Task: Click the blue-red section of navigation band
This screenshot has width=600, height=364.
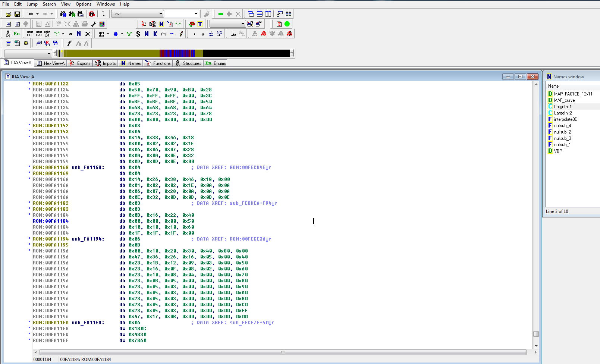Action: tap(177, 53)
